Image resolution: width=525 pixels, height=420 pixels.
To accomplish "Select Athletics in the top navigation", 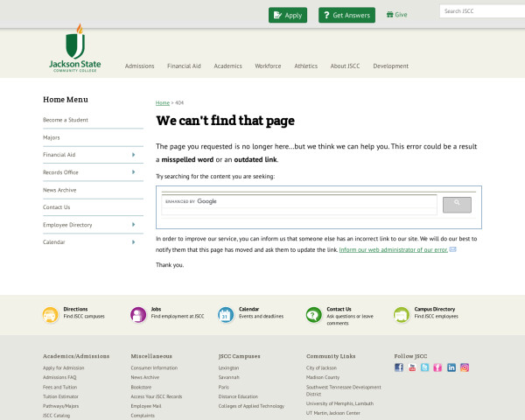I will click(305, 66).
